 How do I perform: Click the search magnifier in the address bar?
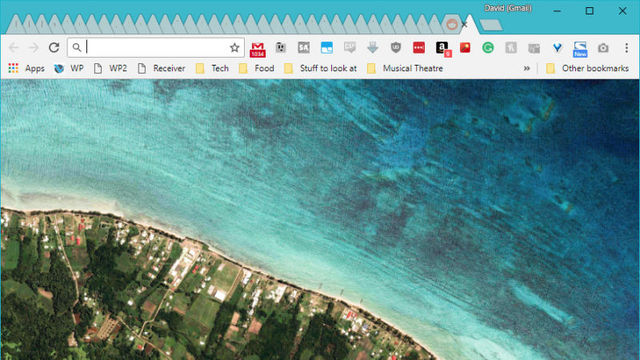(x=77, y=47)
